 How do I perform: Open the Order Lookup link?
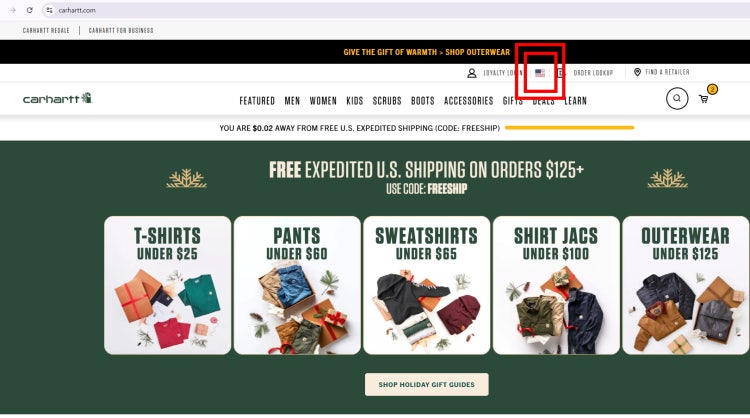[593, 73]
